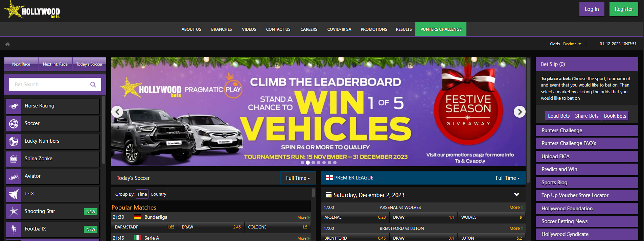
Task: Click the Load Bets button
Action: pyautogui.click(x=558, y=116)
